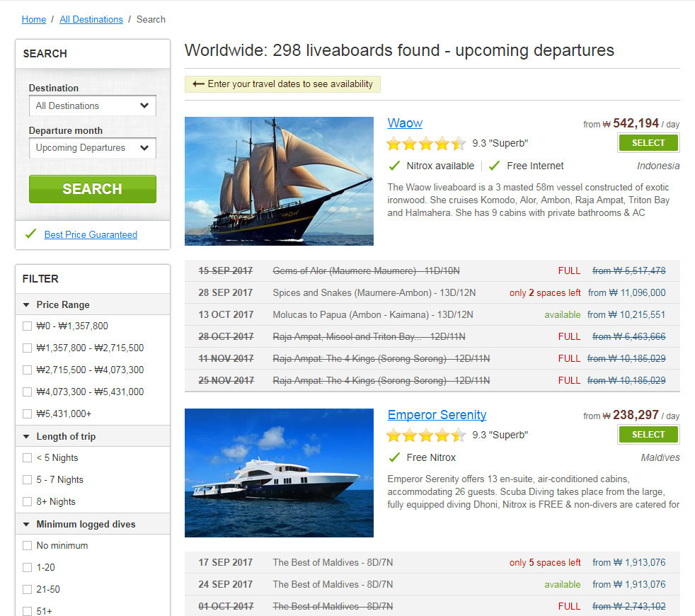Click the Waow star rating icons

[426, 143]
